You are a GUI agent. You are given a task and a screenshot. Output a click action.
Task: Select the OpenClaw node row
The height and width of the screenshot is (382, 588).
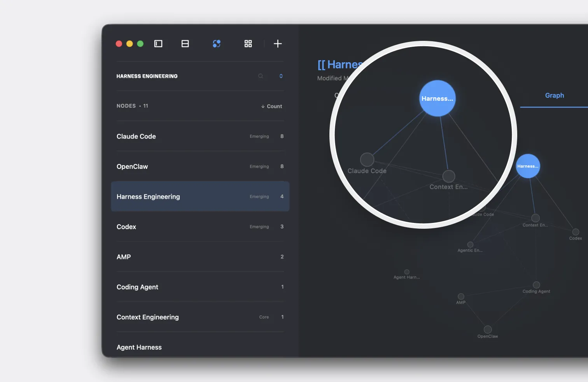coord(200,166)
